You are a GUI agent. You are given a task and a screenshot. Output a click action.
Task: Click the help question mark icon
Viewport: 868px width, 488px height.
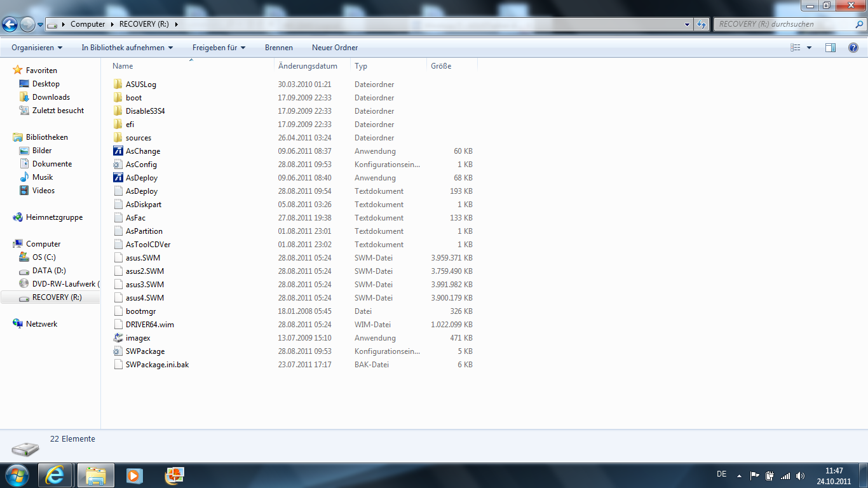click(x=853, y=48)
